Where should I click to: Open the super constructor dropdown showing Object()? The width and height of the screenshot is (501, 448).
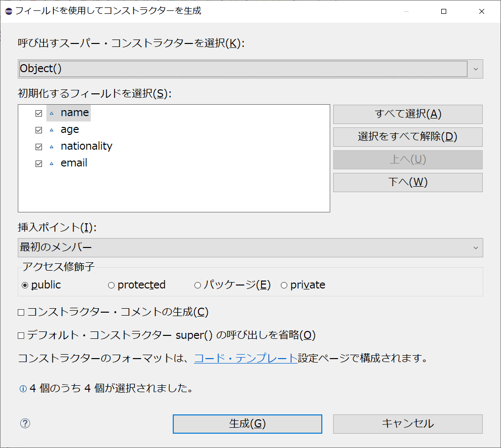point(475,69)
